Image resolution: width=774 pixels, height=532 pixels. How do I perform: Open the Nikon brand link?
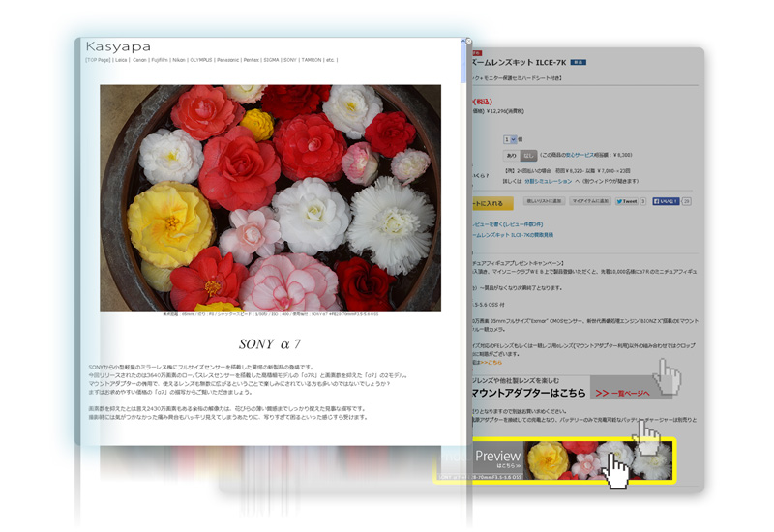179,60
